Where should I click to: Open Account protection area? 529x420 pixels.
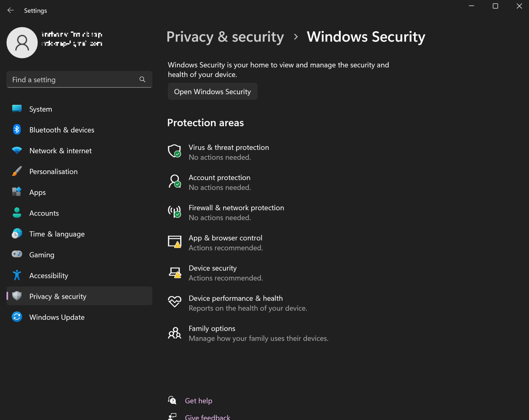(209, 182)
